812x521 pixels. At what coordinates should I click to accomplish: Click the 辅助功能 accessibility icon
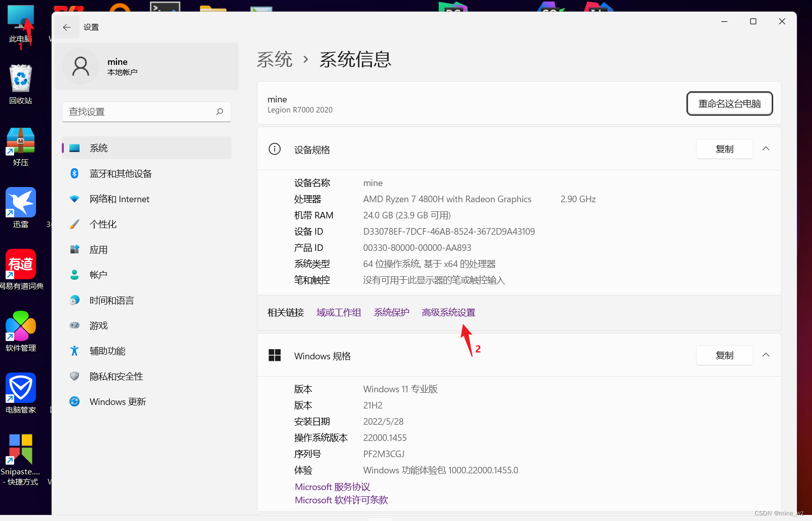(x=74, y=351)
